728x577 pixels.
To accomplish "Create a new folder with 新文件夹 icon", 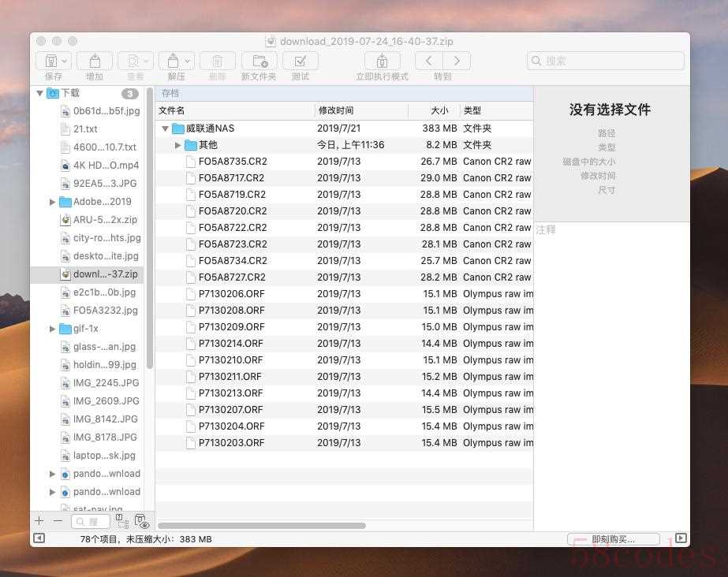I will point(259,61).
